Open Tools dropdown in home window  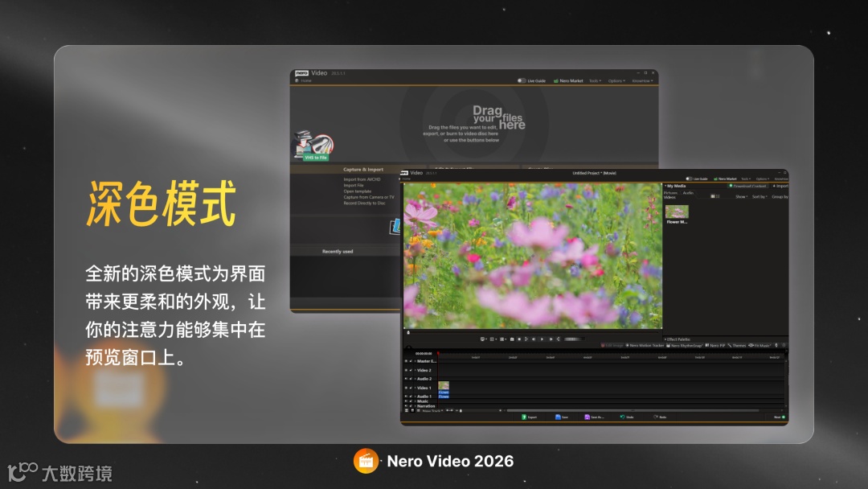coord(595,81)
